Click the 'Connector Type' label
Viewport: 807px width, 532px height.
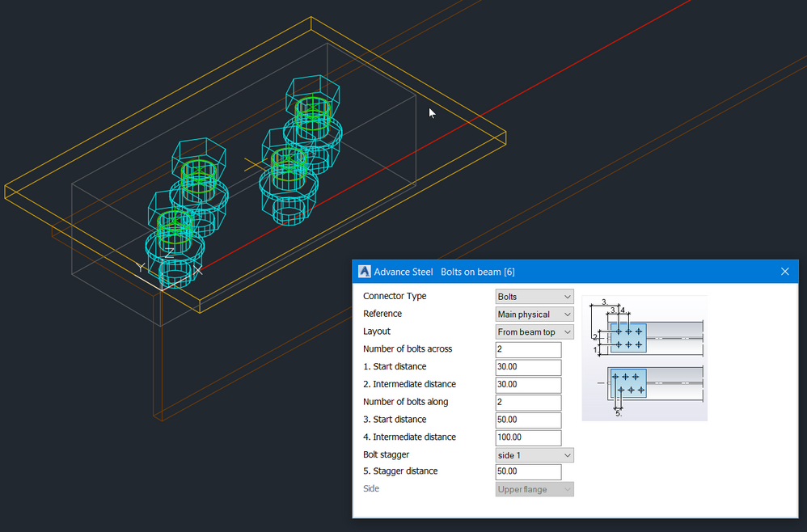pyautogui.click(x=395, y=296)
